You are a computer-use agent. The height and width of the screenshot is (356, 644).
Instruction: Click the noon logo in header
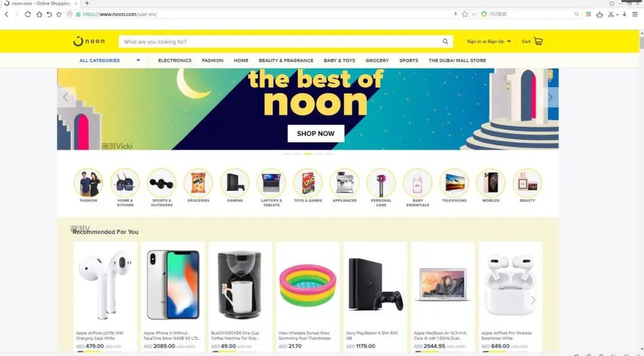(89, 41)
